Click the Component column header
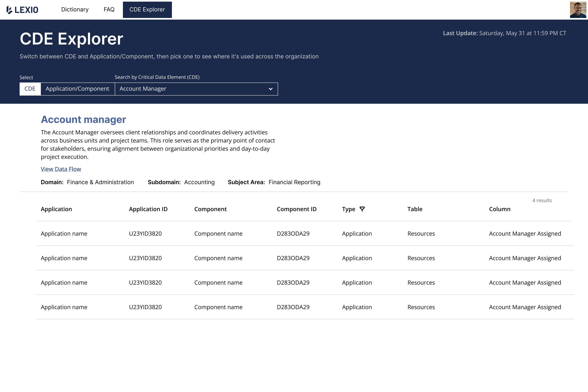This screenshot has width=588, height=392. [210, 209]
